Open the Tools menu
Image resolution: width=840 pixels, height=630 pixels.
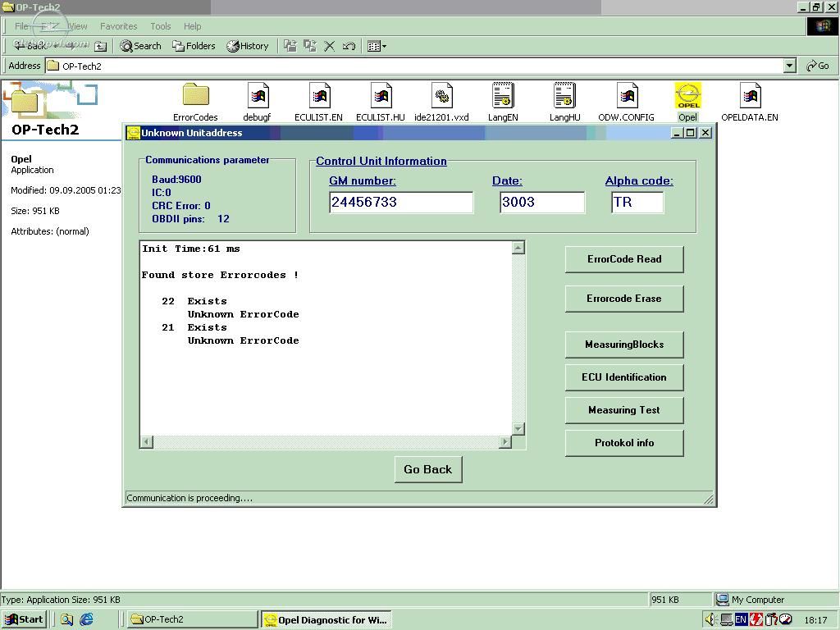(160, 26)
